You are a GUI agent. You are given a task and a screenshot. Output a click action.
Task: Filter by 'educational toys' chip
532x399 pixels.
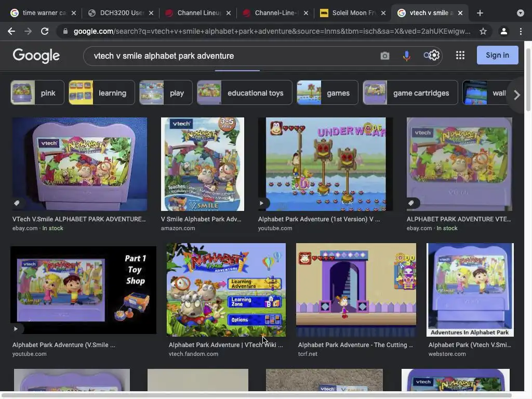(x=245, y=92)
